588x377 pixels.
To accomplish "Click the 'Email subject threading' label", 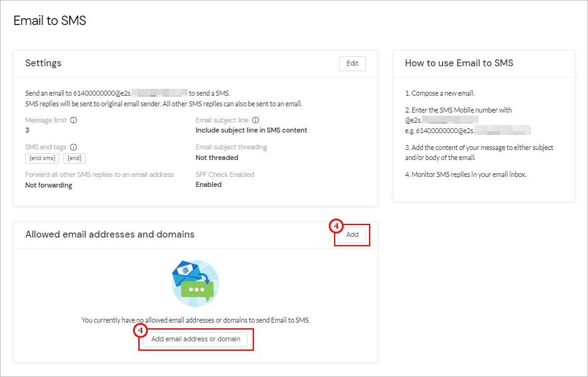I will point(231,148).
